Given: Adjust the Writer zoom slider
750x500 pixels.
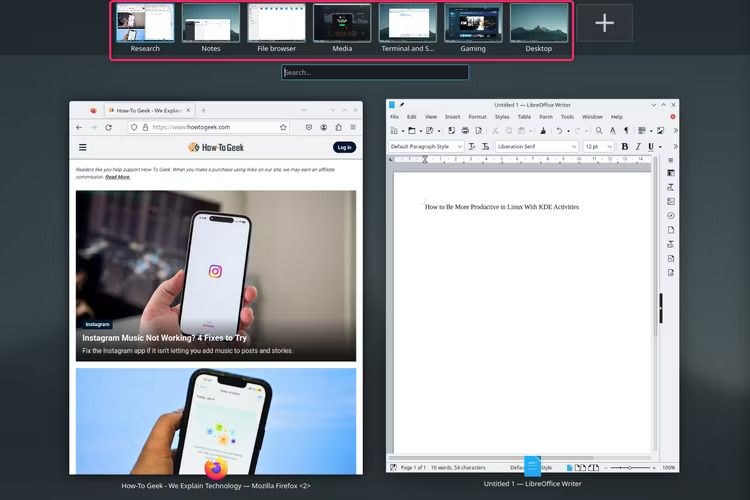Looking at the screenshot, I should click(629, 467).
